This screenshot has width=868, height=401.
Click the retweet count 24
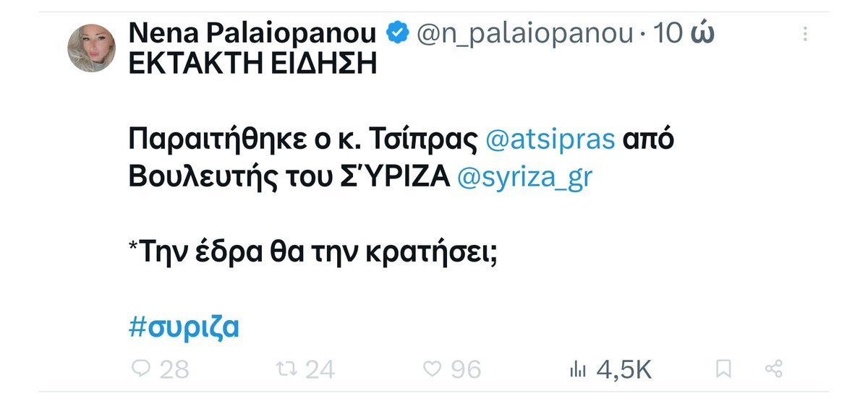pos(319,370)
